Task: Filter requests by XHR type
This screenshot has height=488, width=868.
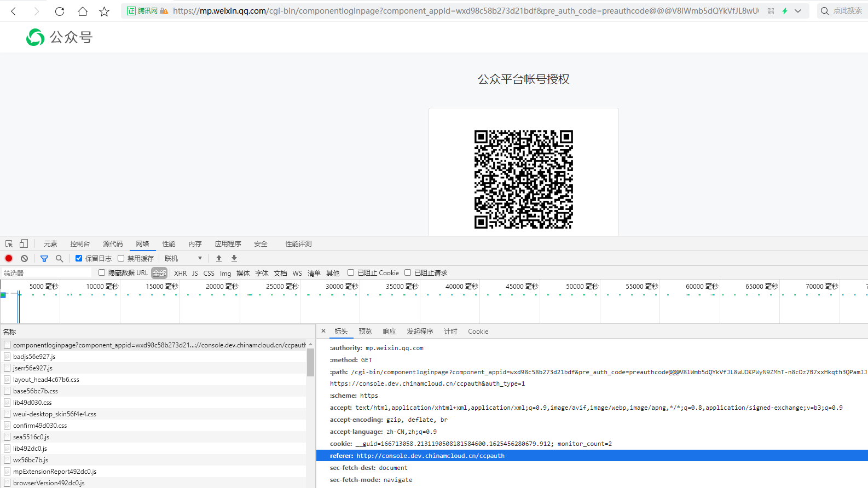Action: [x=180, y=273]
